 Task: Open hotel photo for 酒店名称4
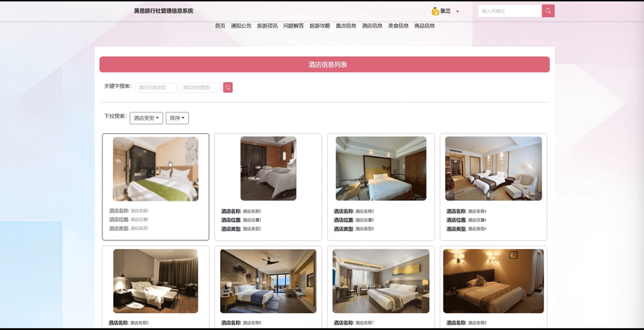pyautogui.click(x=494, y=168)
